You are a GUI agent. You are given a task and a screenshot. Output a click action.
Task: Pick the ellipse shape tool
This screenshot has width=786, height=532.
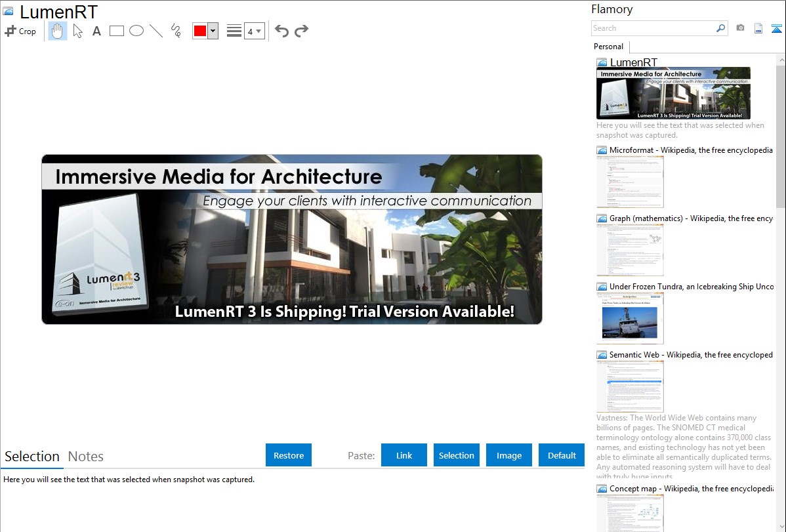[136, 31]
